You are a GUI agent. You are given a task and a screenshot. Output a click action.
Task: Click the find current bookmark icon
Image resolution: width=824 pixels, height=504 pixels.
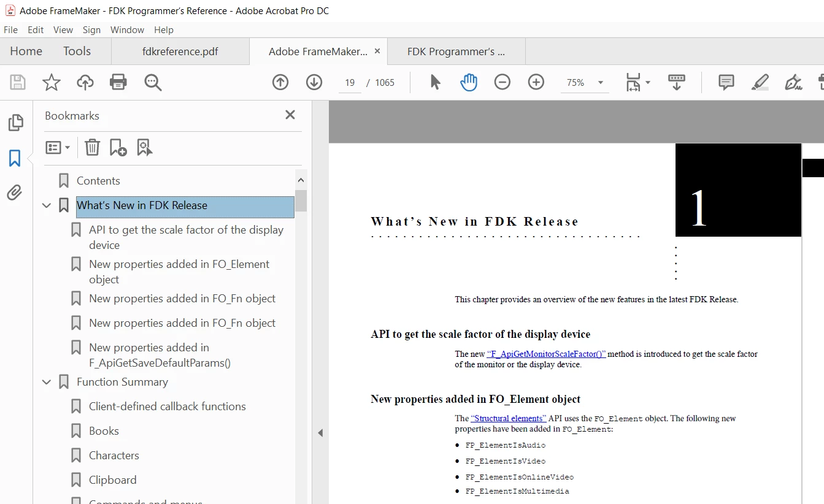click(x=145, y=147)
